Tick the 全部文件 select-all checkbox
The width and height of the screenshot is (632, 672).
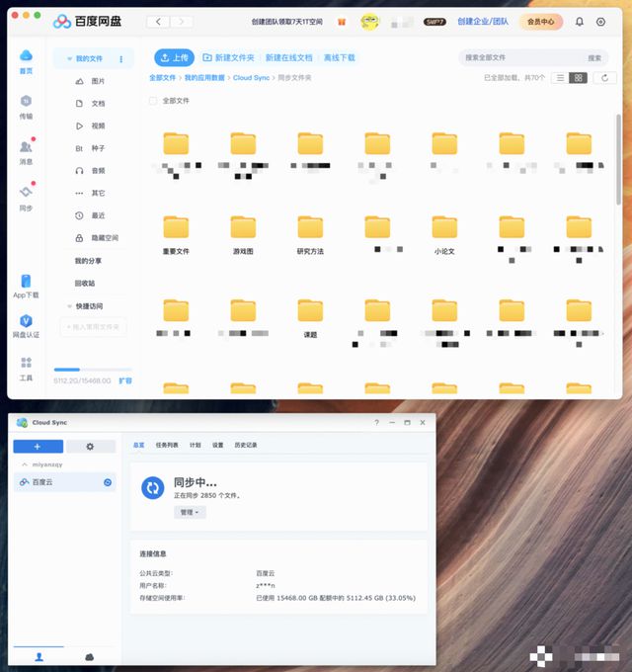(x=153, y=101)
